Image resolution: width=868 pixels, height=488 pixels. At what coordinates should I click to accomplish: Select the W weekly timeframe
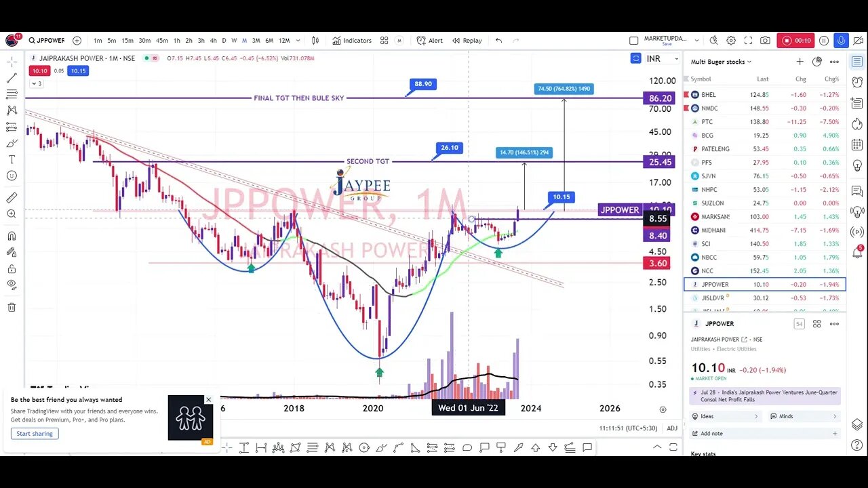click(x=234, y=41)
